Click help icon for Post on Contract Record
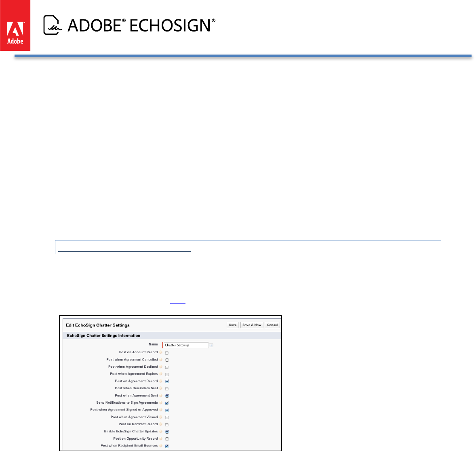This screenshot has height=451, width=476. [161, 424]
